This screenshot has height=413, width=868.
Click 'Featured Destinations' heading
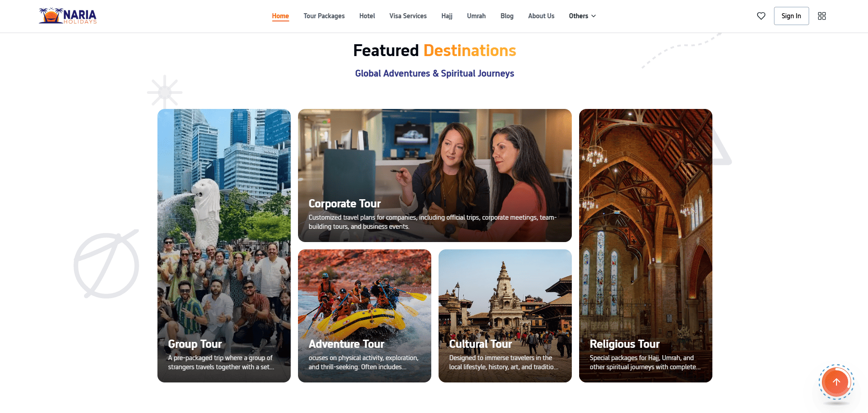[434, 51]
